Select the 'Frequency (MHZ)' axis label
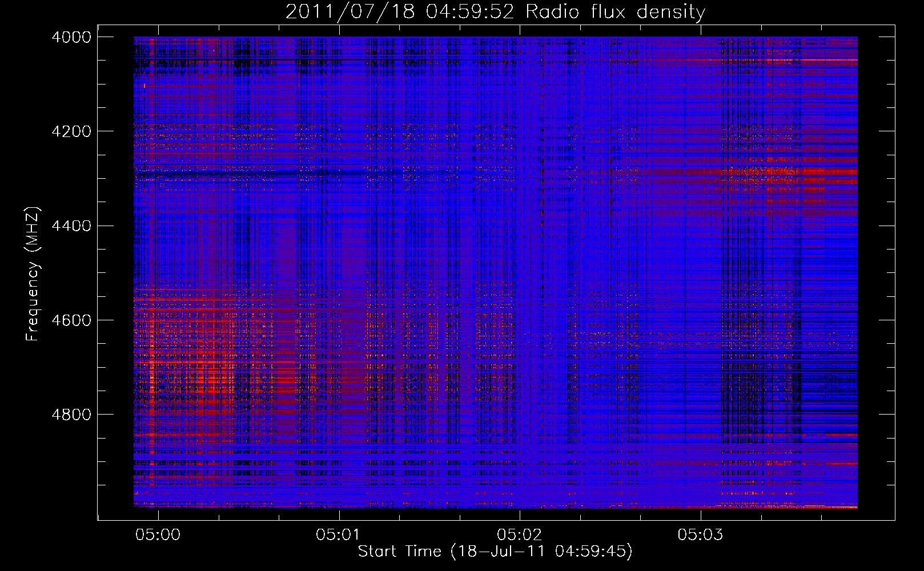The image size is (924, 571). click(33, 274)
